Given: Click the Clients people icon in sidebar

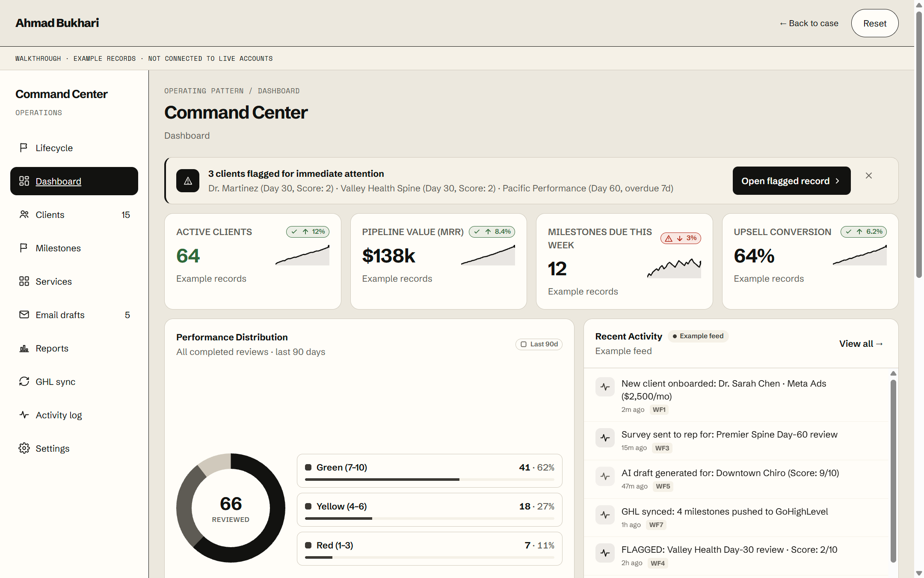Looking at the screenshot, I should tap(24, 215).
